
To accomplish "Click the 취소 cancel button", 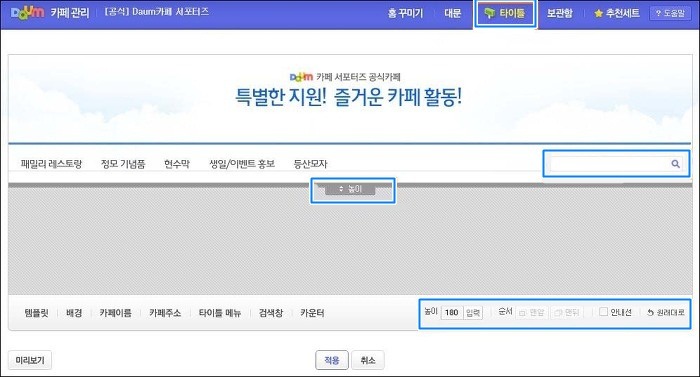I will pyautogui.click(x=368, y=360).
